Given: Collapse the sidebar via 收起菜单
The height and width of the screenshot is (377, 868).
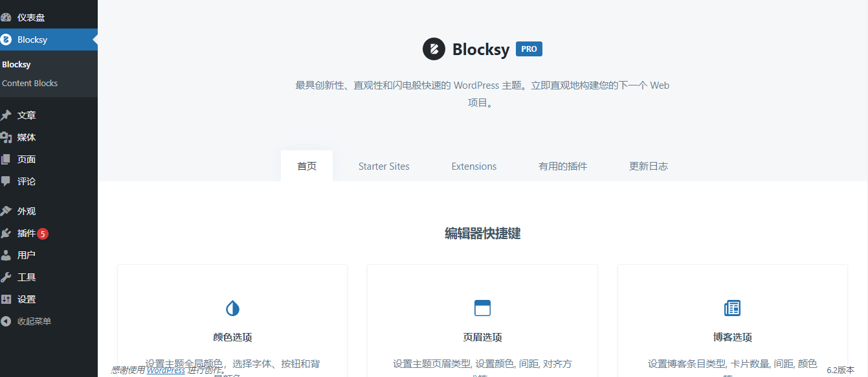Looking at the screenshot, I should pyautogui.click(x=8, y=321).
